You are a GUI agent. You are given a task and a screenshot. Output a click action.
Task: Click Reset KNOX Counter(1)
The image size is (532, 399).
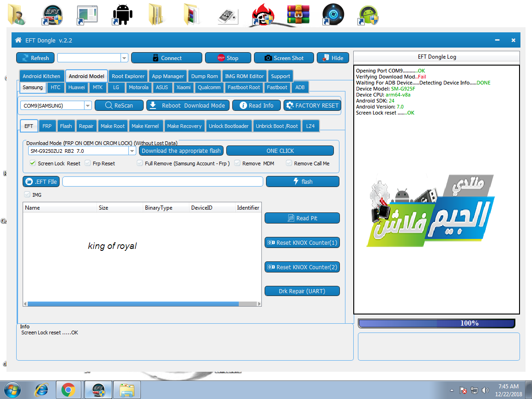point(302,242)
